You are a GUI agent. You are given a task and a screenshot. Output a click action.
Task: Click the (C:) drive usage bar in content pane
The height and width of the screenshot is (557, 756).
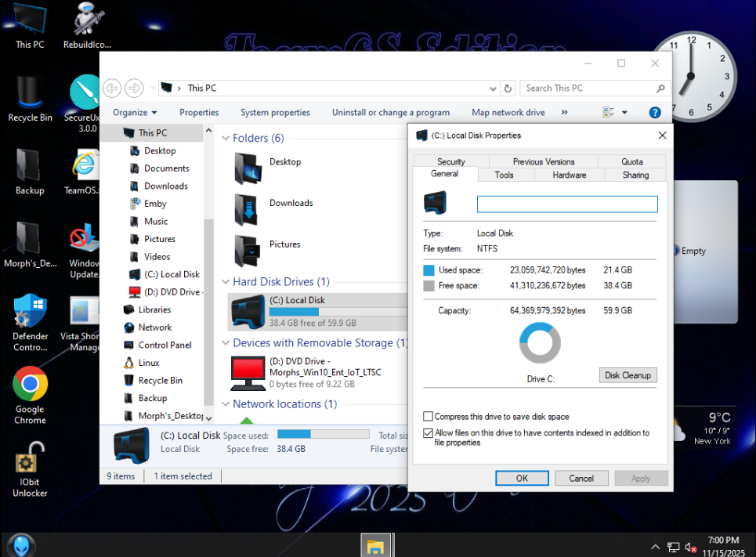(338, 312)
